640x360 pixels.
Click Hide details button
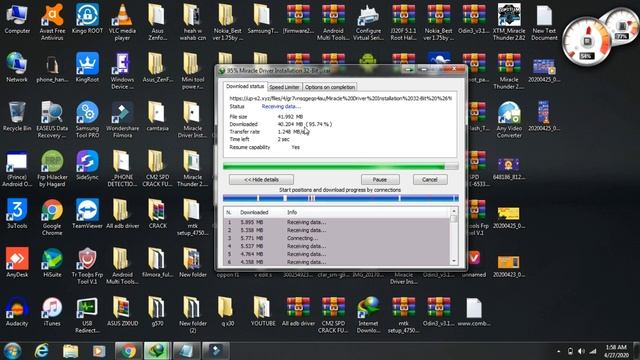261,180
